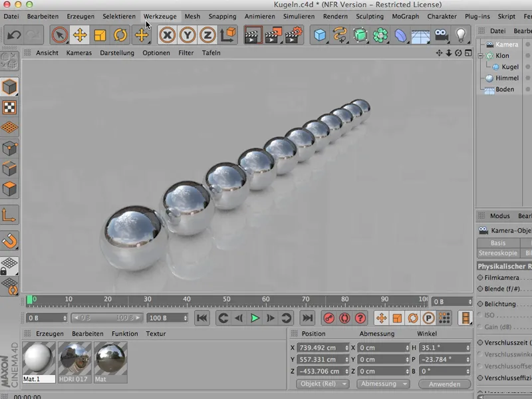532x399 pixels.
Task: Open the material manager Textur menu
Action: pyautogui.click(x=156, y=334)
